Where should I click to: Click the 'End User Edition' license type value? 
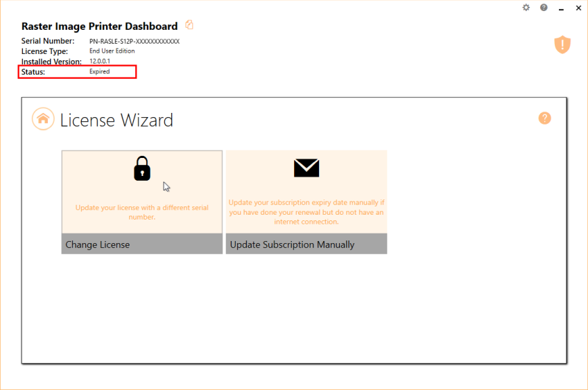(112, 51)
